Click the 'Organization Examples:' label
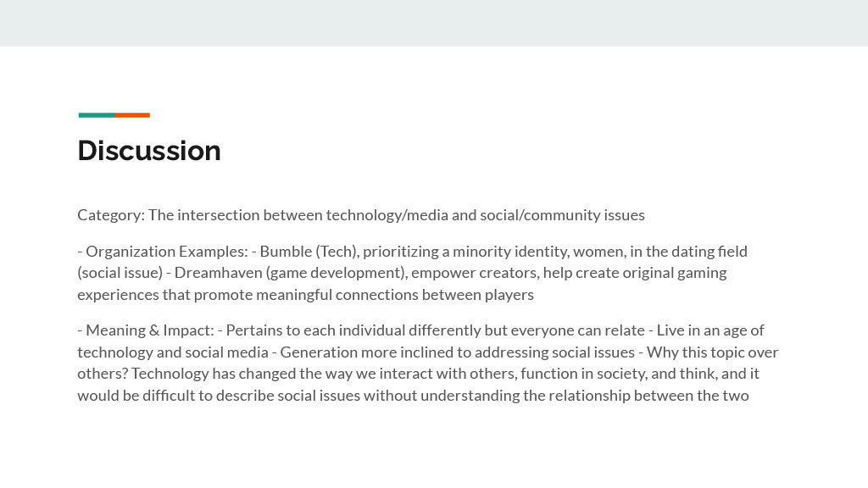The image size is (868, 488). pos(167,252)
